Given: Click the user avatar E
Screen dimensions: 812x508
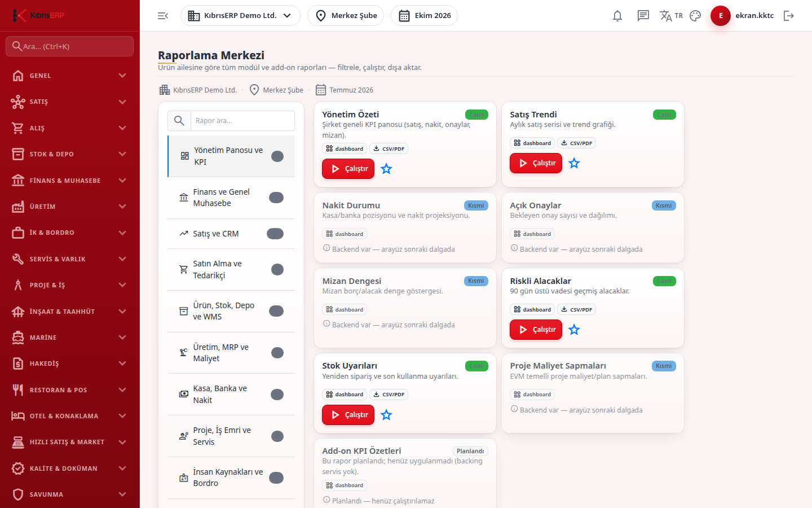Looking at the screenshot, I should click(x=721, y=16).
